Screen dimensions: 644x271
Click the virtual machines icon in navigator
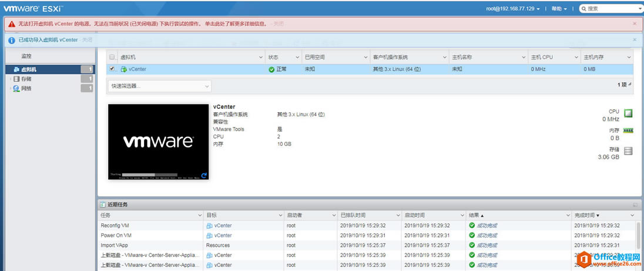[16, 69]
